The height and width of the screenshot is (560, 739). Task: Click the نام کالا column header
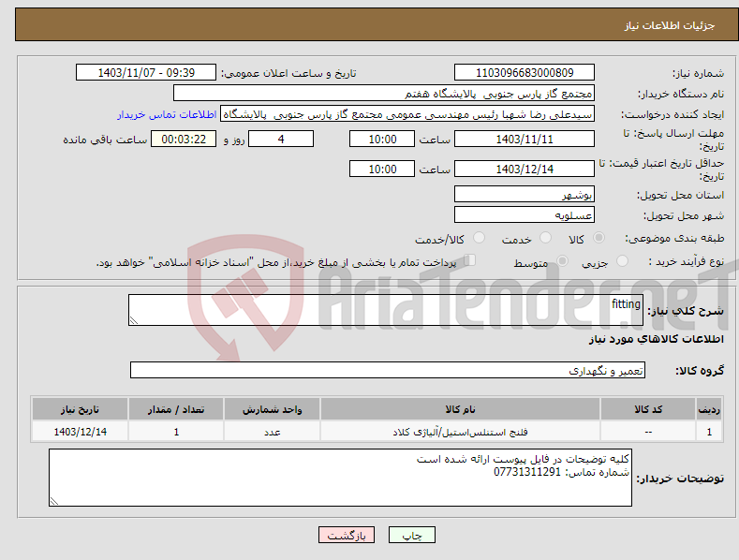pyautogui.click(x=460, y=409)
